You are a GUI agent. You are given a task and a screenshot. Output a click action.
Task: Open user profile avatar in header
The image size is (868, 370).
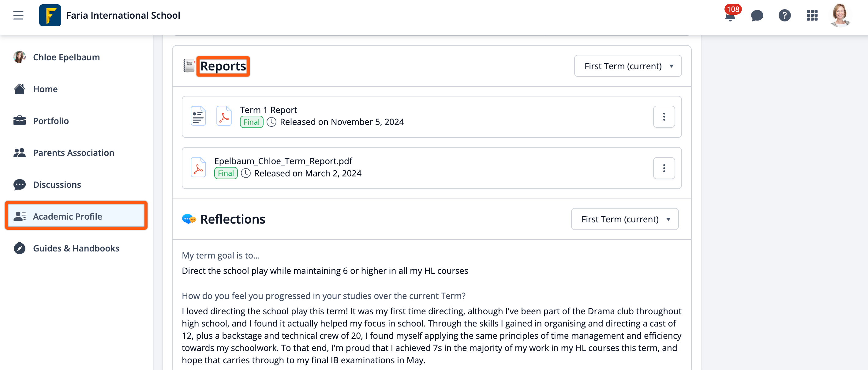click(x=840, y=16)
